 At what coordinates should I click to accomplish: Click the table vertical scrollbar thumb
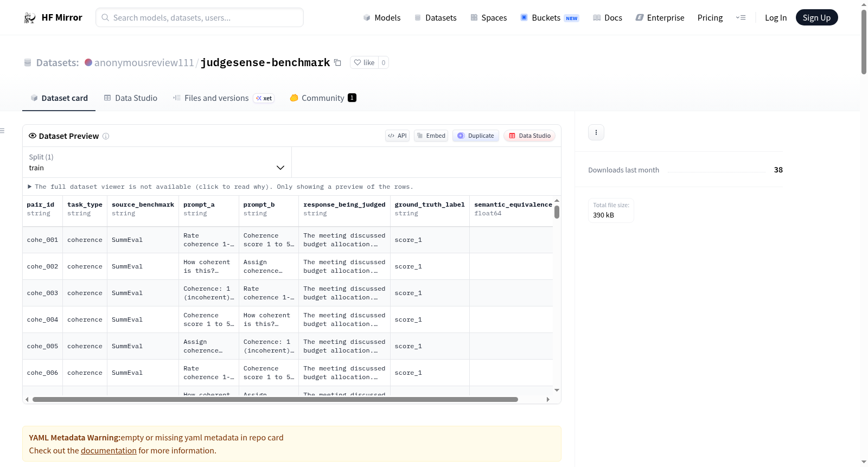coord(557,212)
